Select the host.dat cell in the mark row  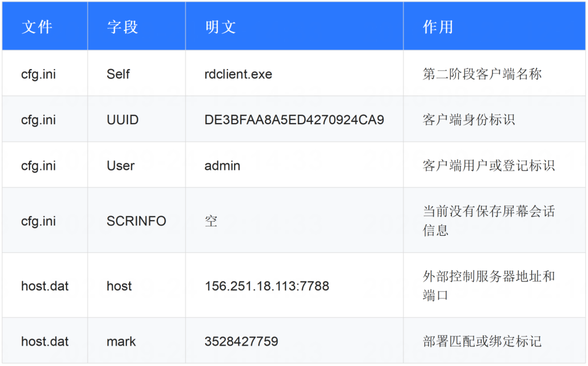(45, 341)
